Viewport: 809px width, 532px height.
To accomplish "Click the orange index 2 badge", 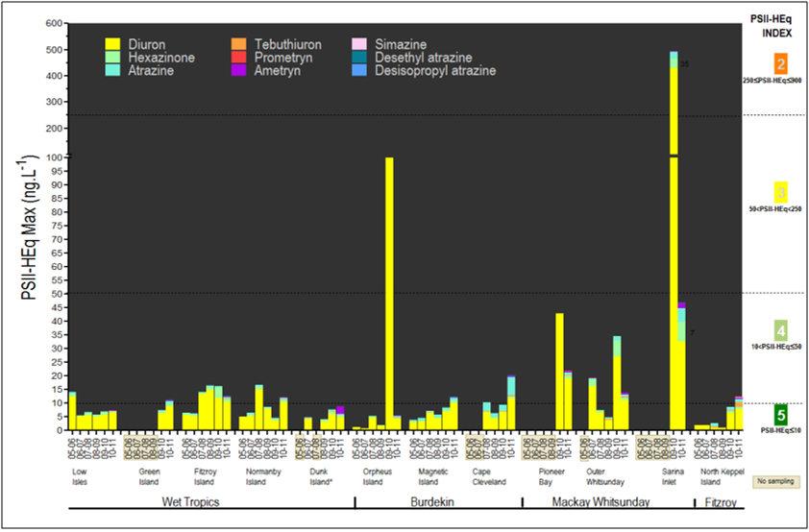I will 781,64.
